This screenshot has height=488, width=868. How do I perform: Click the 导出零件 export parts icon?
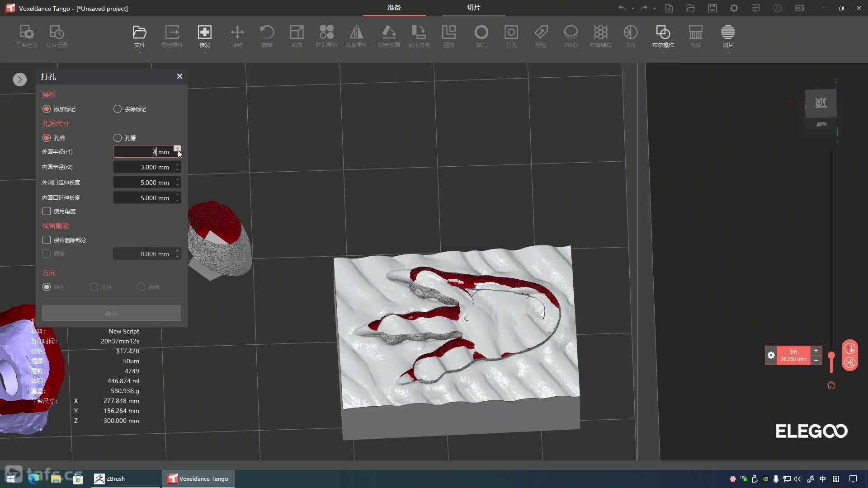[172, 36]
